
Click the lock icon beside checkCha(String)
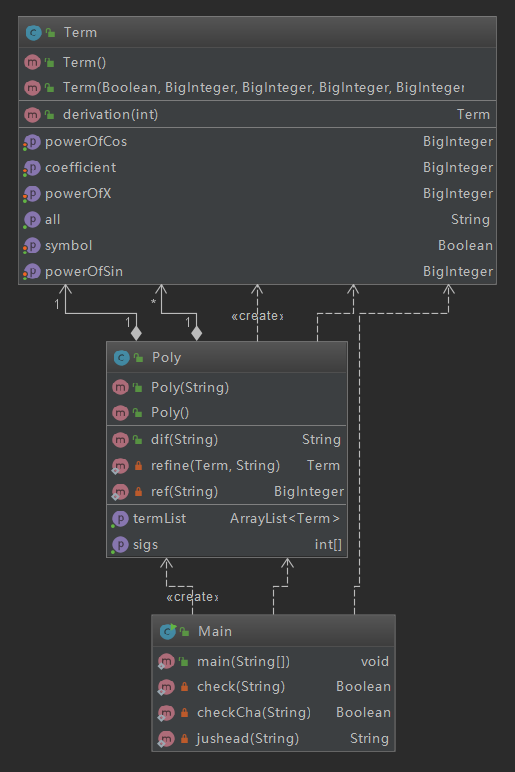pos(184,712)
